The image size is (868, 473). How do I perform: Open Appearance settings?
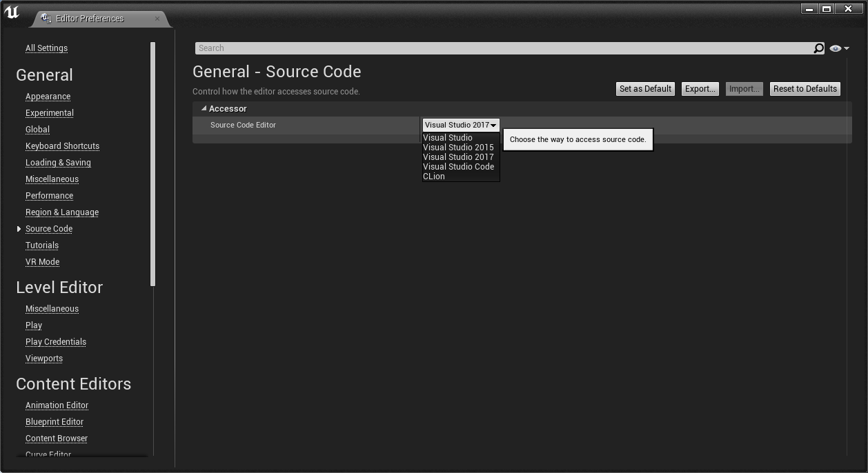[x=48, y=97]
